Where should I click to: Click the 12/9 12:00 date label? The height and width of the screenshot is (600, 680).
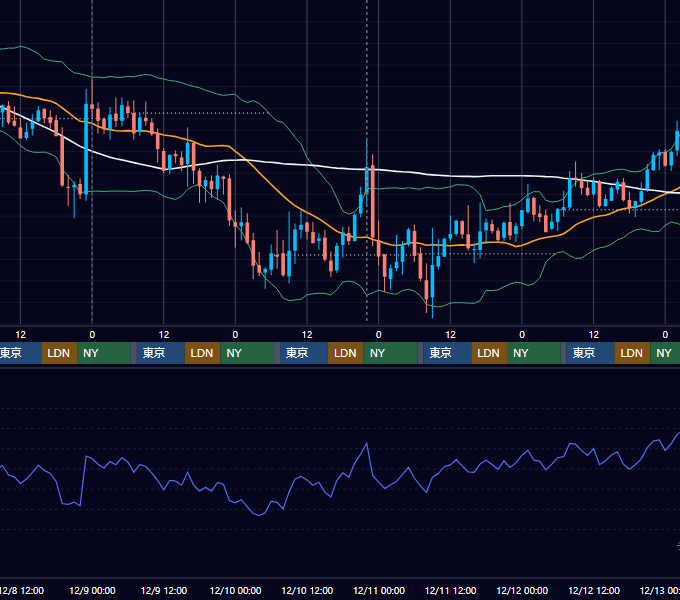pos(164,590)
